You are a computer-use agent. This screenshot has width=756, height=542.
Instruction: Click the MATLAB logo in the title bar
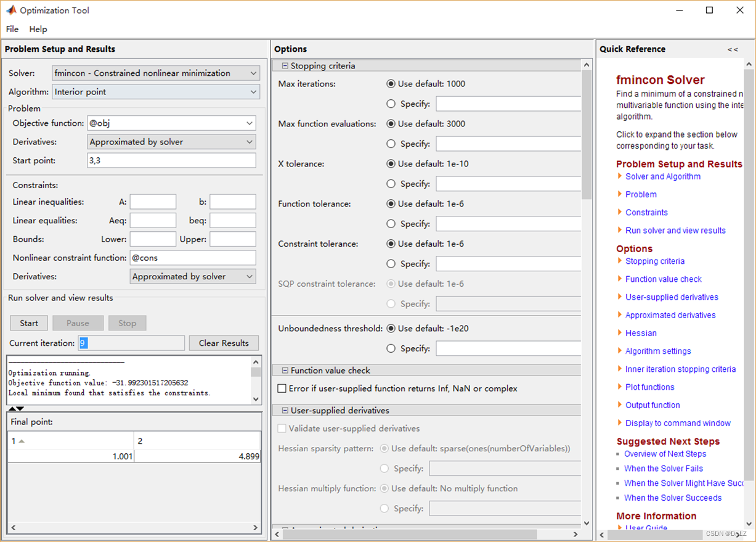click(10, 10)
